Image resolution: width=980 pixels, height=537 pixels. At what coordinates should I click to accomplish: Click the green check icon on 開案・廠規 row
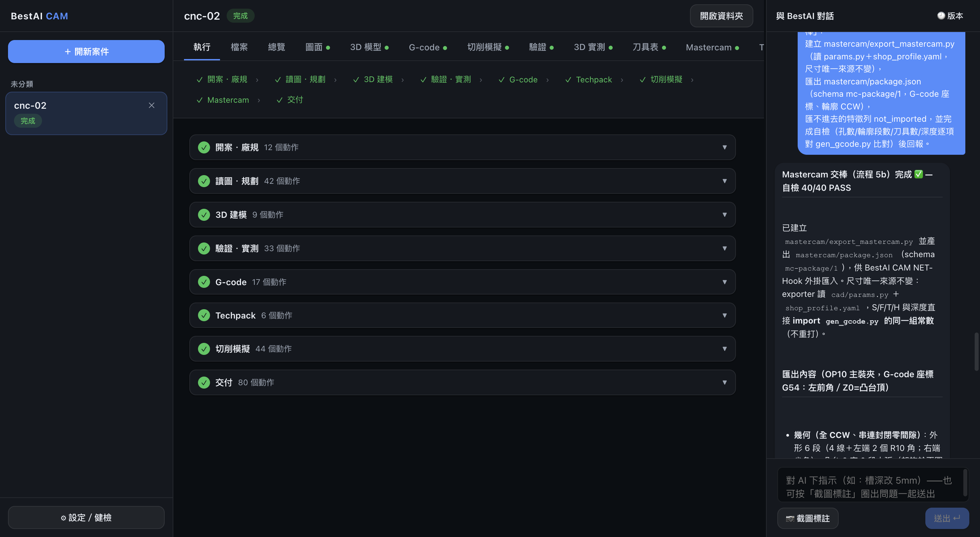click(204, 147)
